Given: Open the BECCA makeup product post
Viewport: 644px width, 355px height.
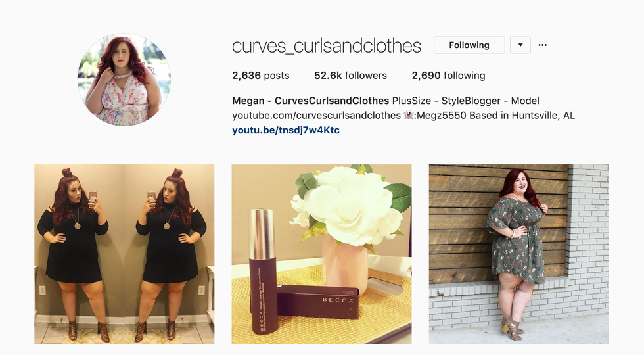Looking at the screenshot, I should coord(321,254).
